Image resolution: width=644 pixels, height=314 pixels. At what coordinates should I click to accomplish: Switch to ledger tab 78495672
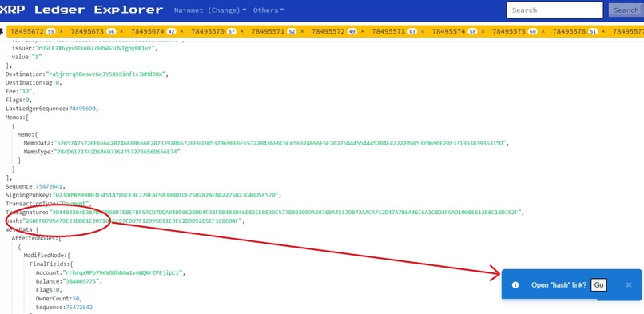(27, 31)
